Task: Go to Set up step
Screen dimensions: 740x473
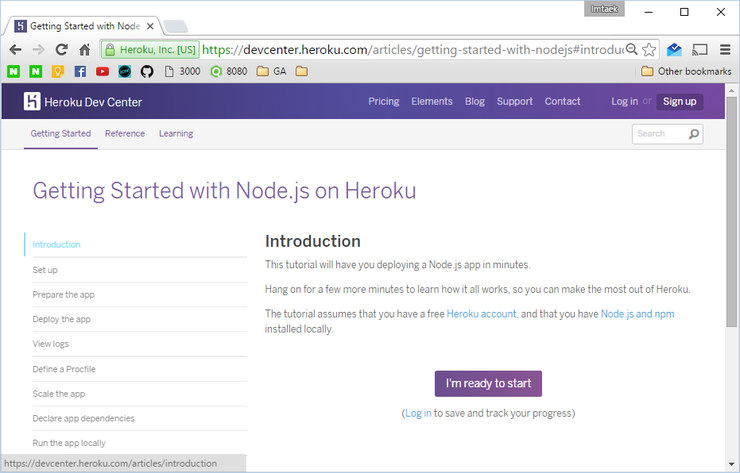Action: pyautogui.click(x=45, y=270)
